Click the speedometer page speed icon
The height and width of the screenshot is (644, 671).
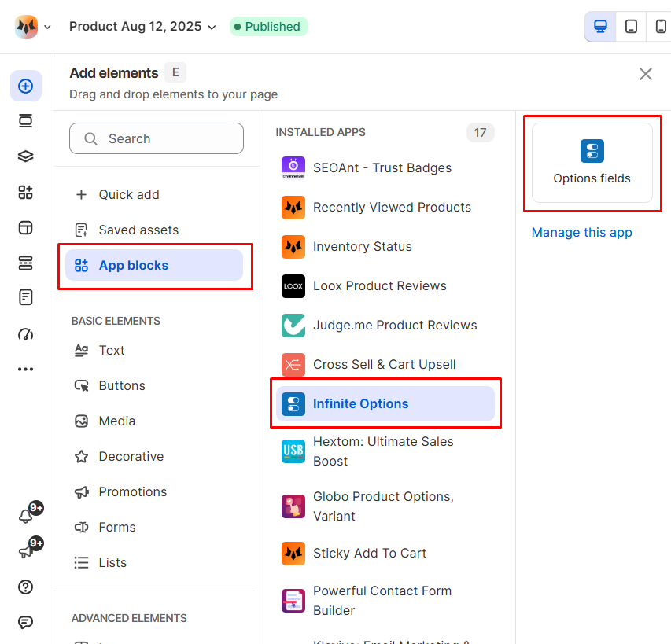26,333
